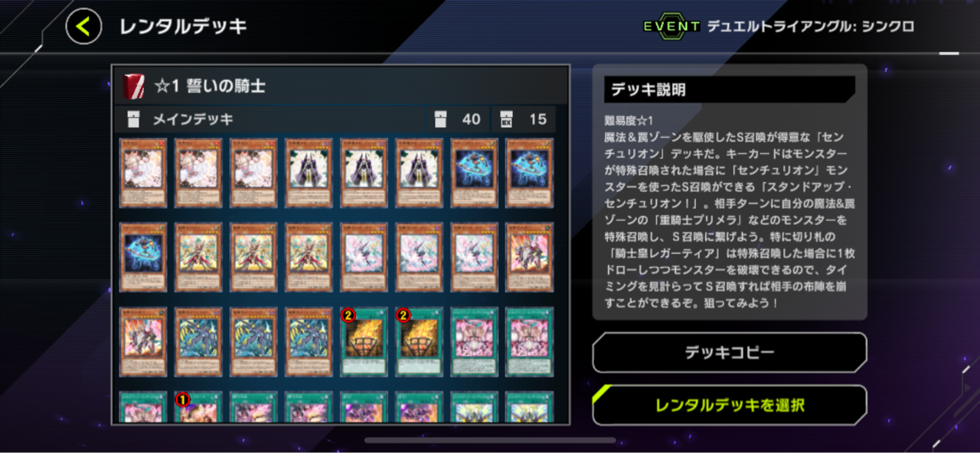Tap the deck title ☆1 誓いの騎士
980x453 pixels.
(x=210, y=86)
